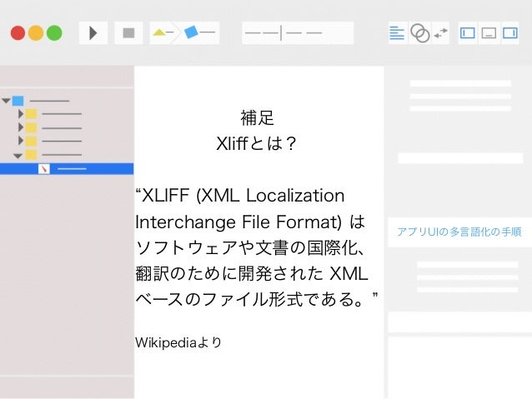
Task: Collapse the fourth yellow folder
Action: click(x=18, y=156)
